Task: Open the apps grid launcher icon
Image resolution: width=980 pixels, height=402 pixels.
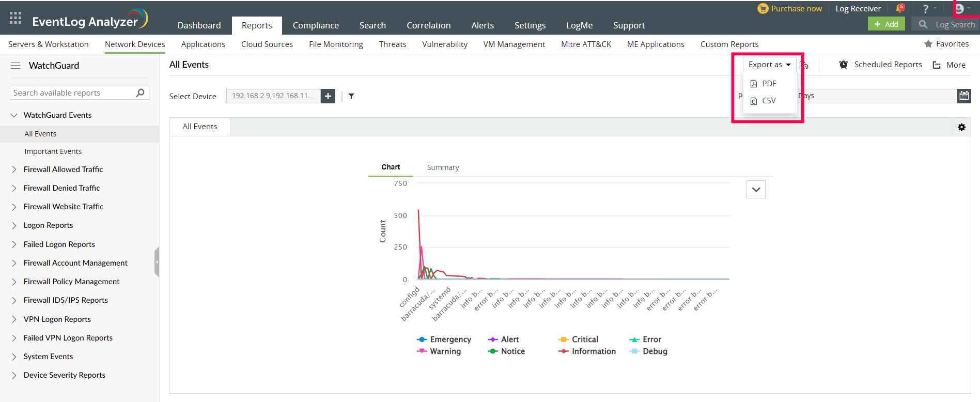Action: click(x=15, y=18)
